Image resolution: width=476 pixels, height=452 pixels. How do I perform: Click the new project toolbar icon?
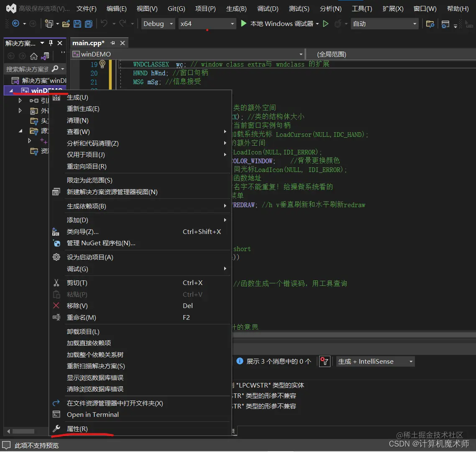[49, 23]
